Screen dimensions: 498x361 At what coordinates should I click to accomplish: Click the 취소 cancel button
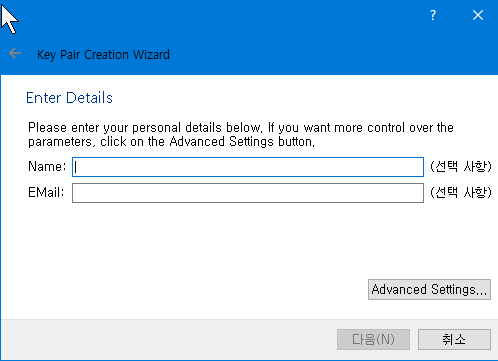[x=454, y=340]
